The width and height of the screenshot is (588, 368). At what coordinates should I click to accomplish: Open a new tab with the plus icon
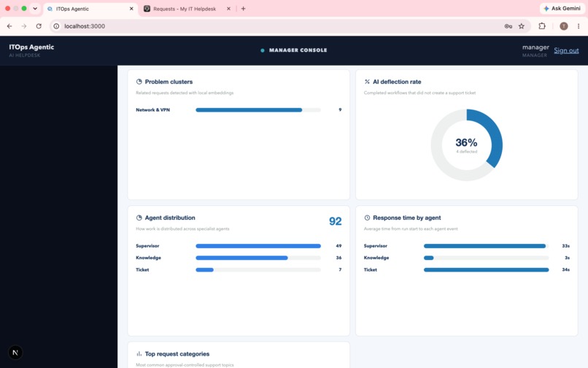(x=244, y=9)
